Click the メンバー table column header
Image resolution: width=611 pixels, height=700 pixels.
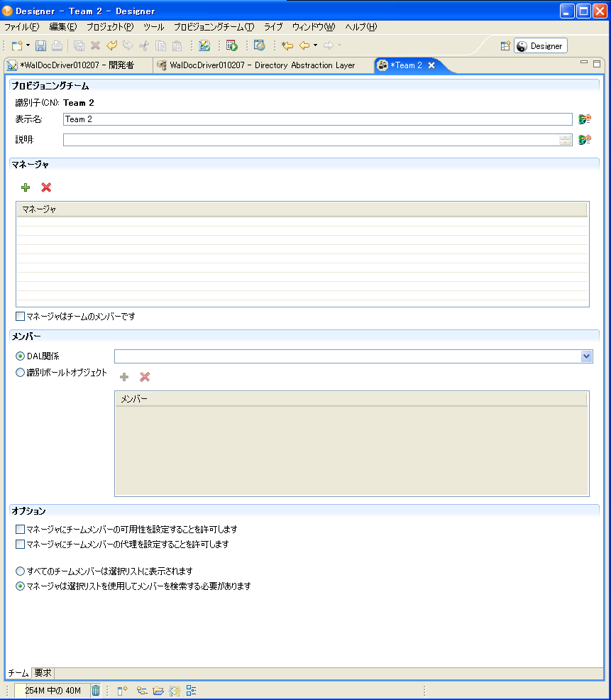pyautogui.click(x=351, y=399)
